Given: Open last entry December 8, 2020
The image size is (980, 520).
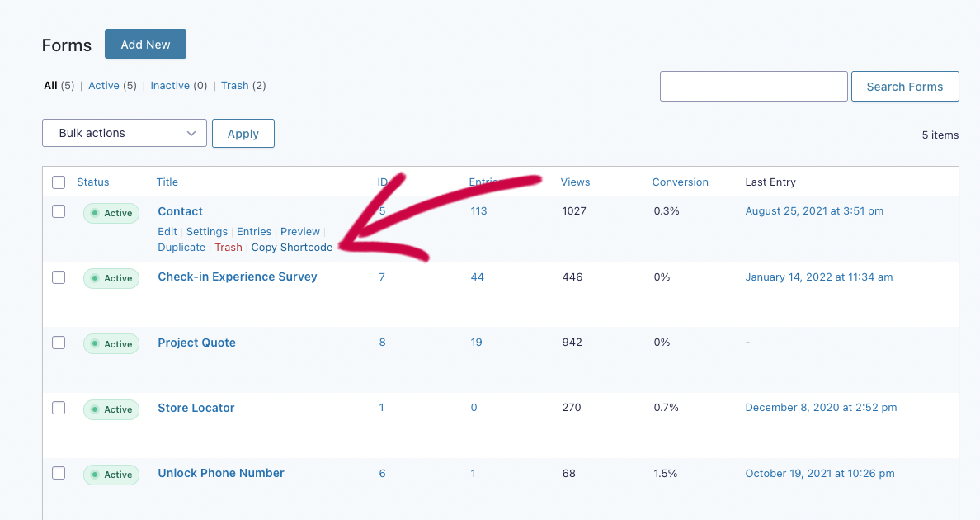Looking at the screenshot, I should [821, 408].
